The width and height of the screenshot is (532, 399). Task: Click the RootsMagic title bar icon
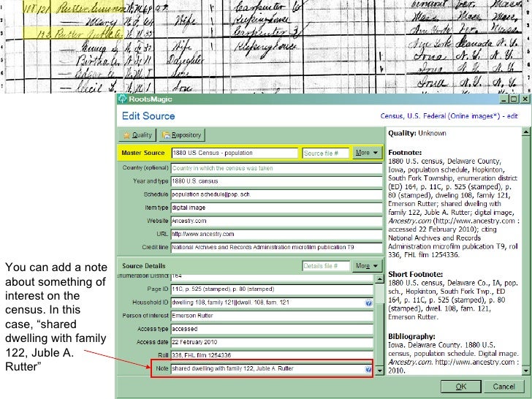(x=123, y=99)
